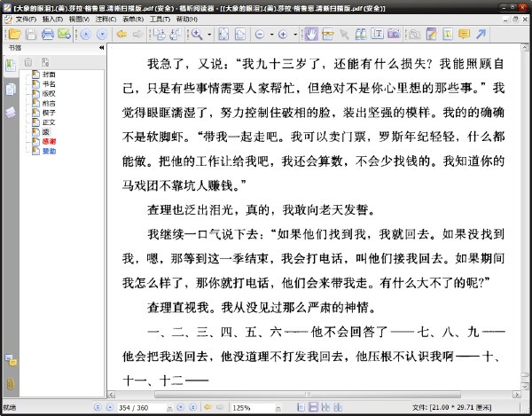Image resolution: width=532 pixels, height=416 pixels.
Task: Click the arrow pointer annotation selection tool
Action: tap(344, 35)
